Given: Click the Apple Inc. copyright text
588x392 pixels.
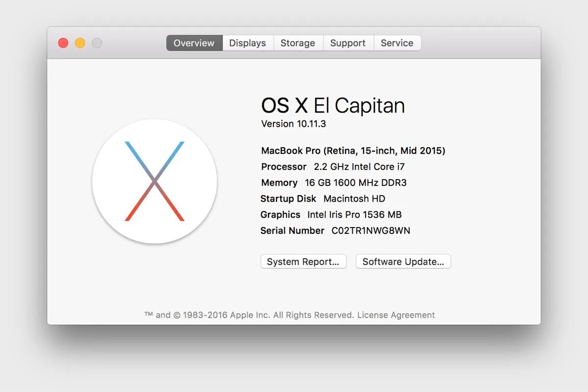Looking at the screenshot, I should click(x=249, y=315).
